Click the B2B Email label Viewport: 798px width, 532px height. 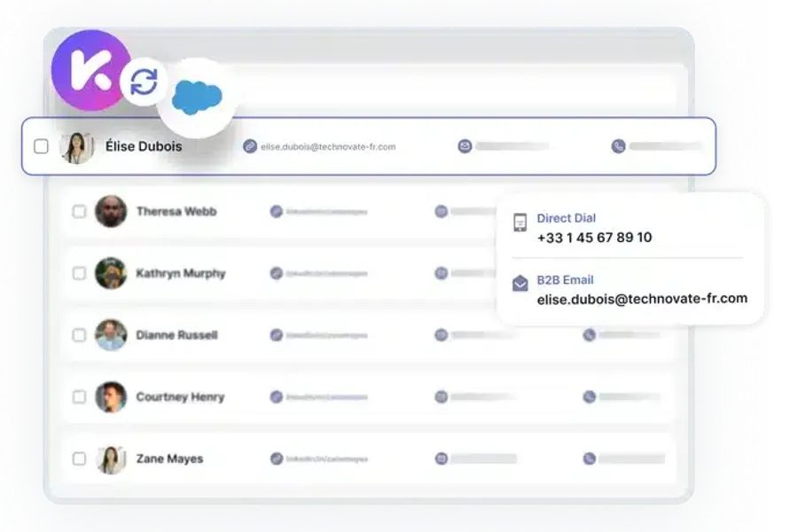(564, 280)
